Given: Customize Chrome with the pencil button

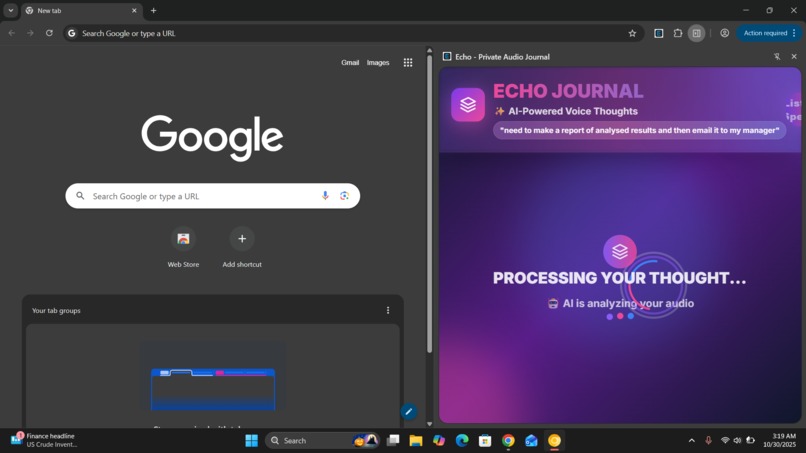Looking at the screenshot, I should (409, 411).
